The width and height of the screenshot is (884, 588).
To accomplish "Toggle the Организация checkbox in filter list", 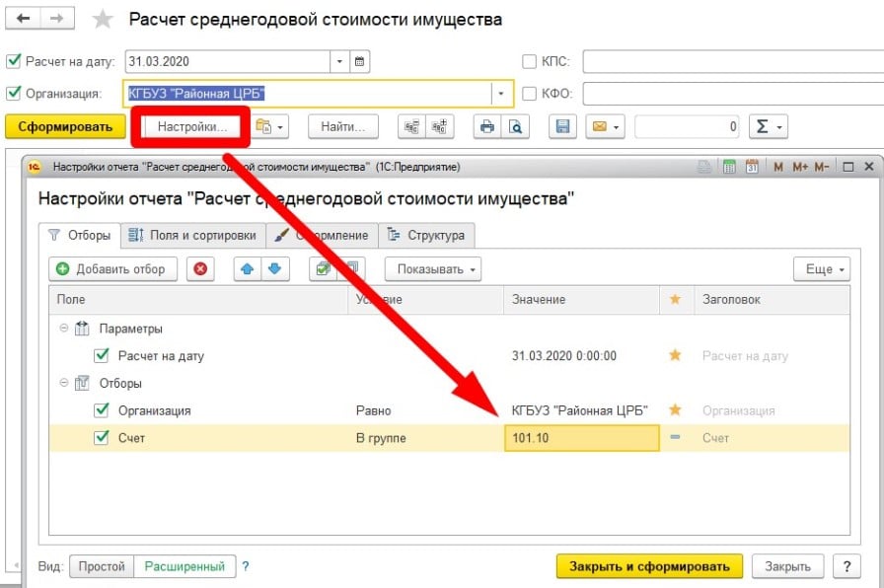I will 101,410.
